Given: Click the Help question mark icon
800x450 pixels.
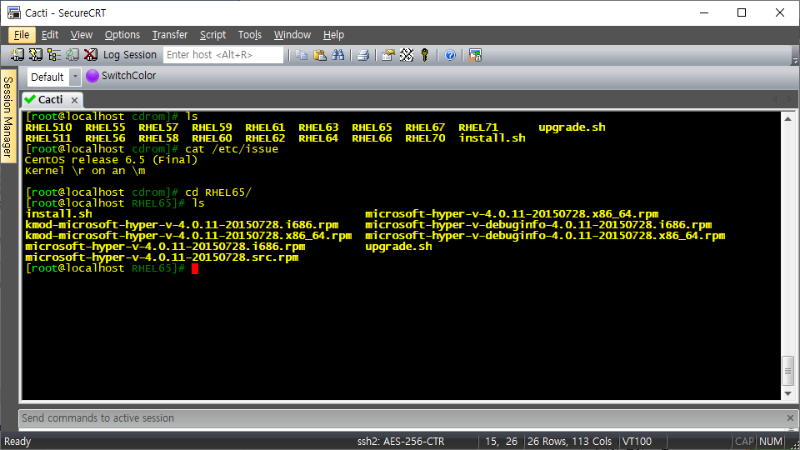Looking at the screenshot, I should [x=450, y=55].
